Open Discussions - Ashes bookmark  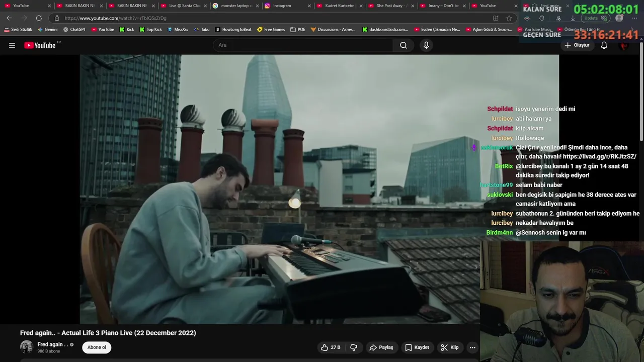click(x=333, y=30)
